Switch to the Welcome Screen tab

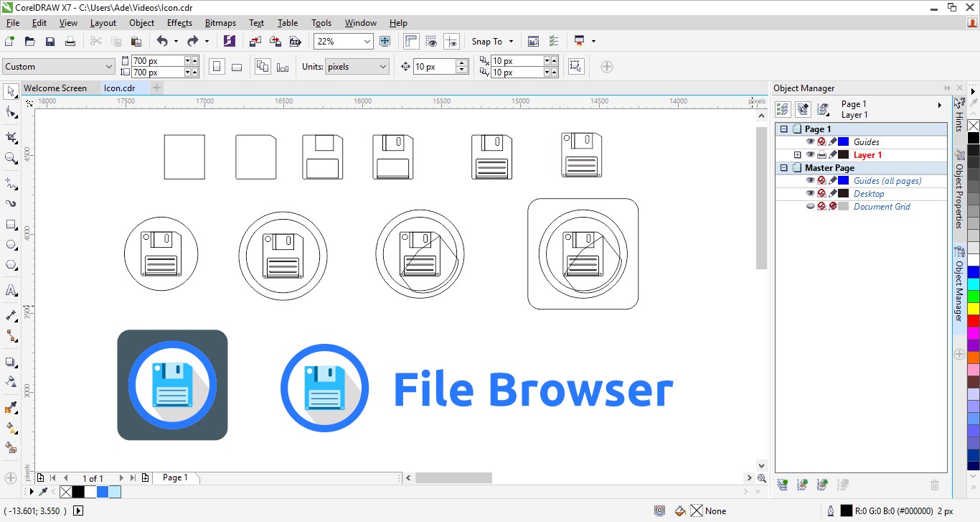click(x=55, y=88)
